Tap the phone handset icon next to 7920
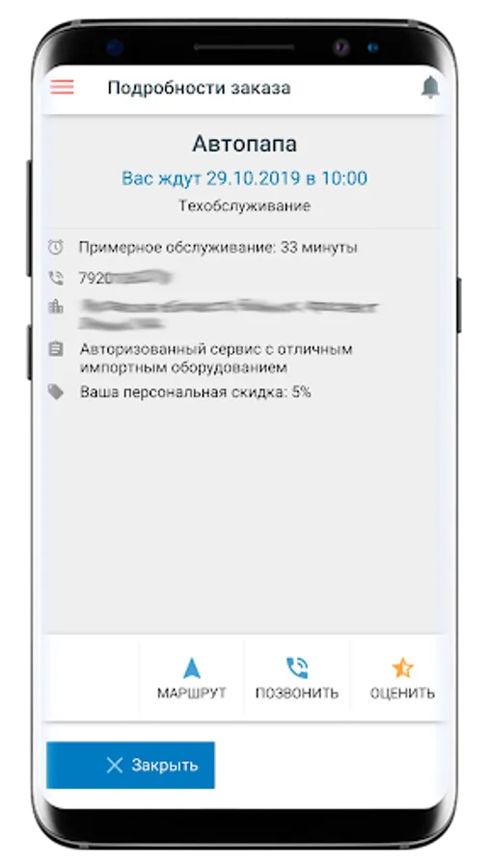The image size is (488, 868). tap(56, 278)
